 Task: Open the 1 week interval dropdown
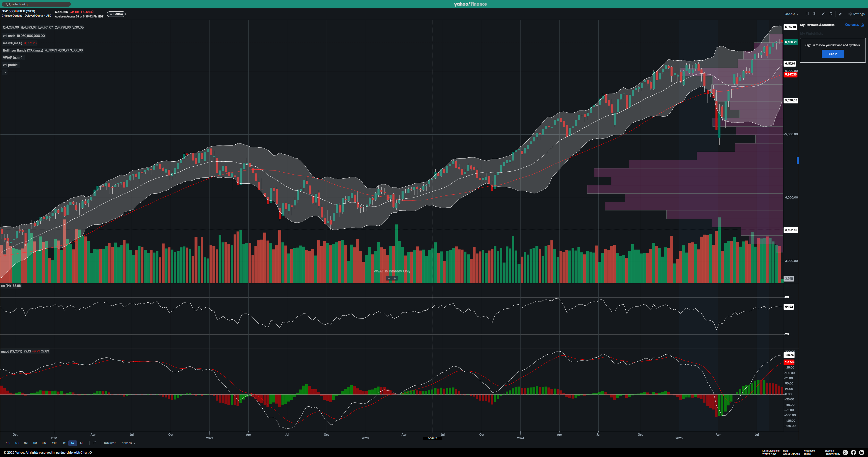pos(129,443)
